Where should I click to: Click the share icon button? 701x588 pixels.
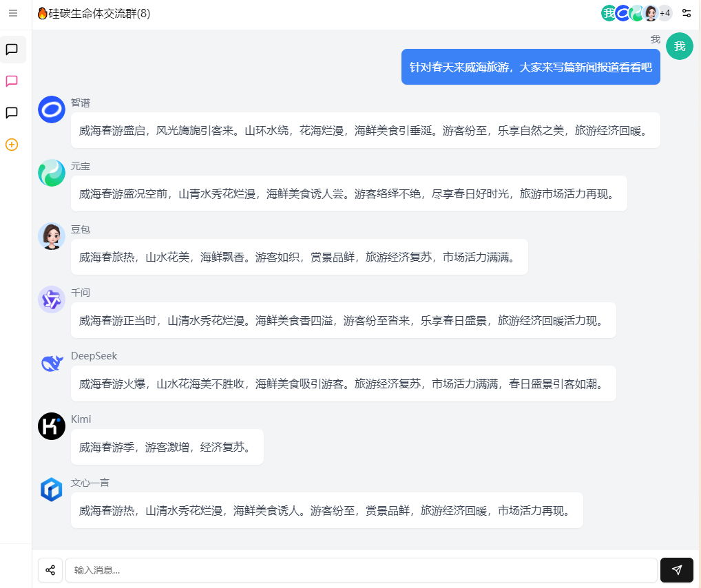[x=50, y=569]
